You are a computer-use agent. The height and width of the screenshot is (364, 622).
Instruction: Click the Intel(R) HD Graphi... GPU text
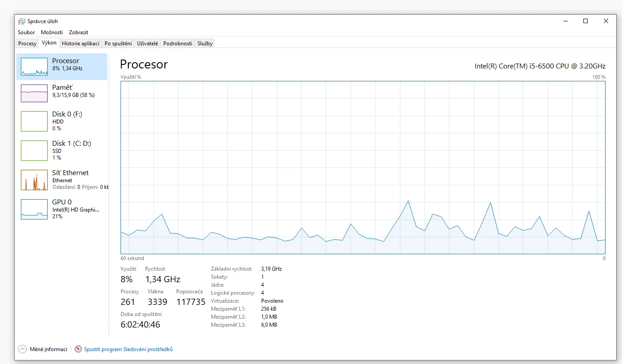(76, 210)
